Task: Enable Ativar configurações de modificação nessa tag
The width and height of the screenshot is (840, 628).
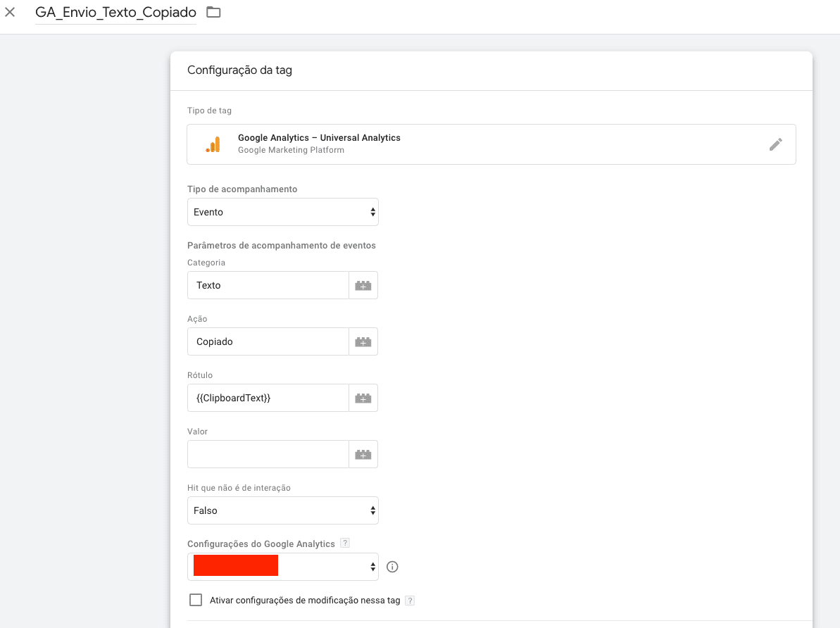Action: pyautogui.click(x=196, y=600)
